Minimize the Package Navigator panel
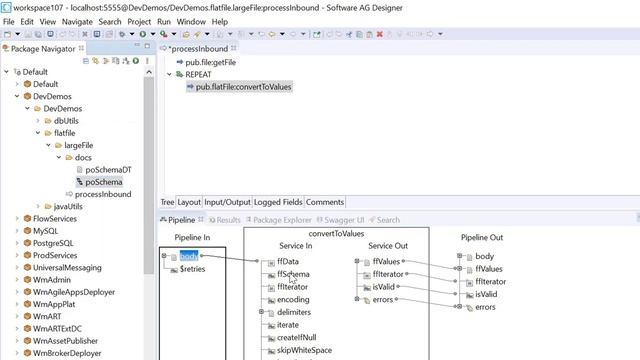Image resolution: width=640 pixels, height=360 pixels. click(137, 45)
